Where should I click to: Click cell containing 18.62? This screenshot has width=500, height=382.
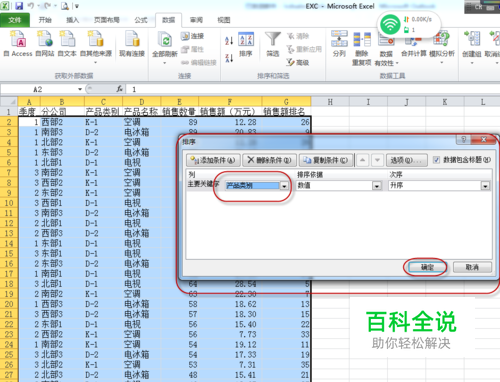(x=230, y=304)
